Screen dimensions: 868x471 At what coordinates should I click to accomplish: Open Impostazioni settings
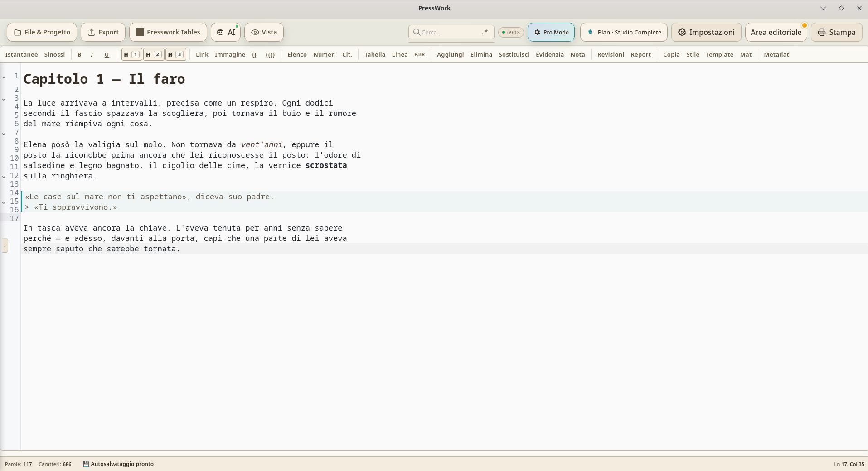[706, 32]
